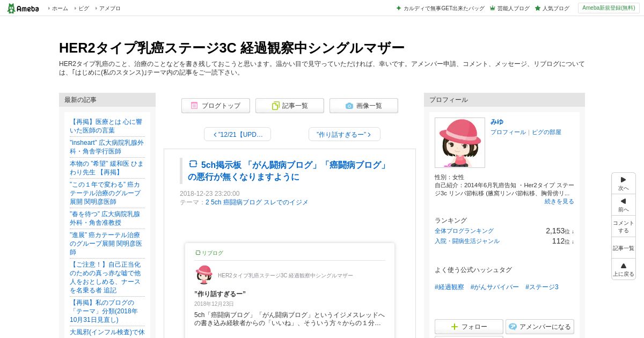Expand 続きを見る in profile
The width and height of the screenshot is (644, 338).
pyautogui.click(x=559, y=201)
